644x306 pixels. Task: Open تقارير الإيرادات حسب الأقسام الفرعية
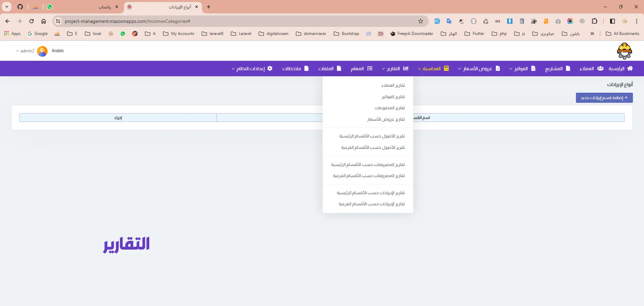tap(371, 204)
